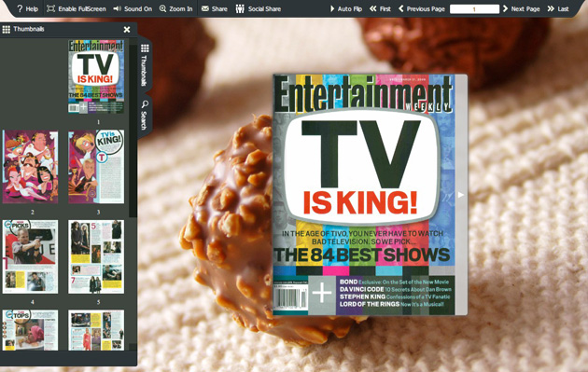Open page 3 TV is King thumbnail
588x372 pixels.
[x=96, y=167]
